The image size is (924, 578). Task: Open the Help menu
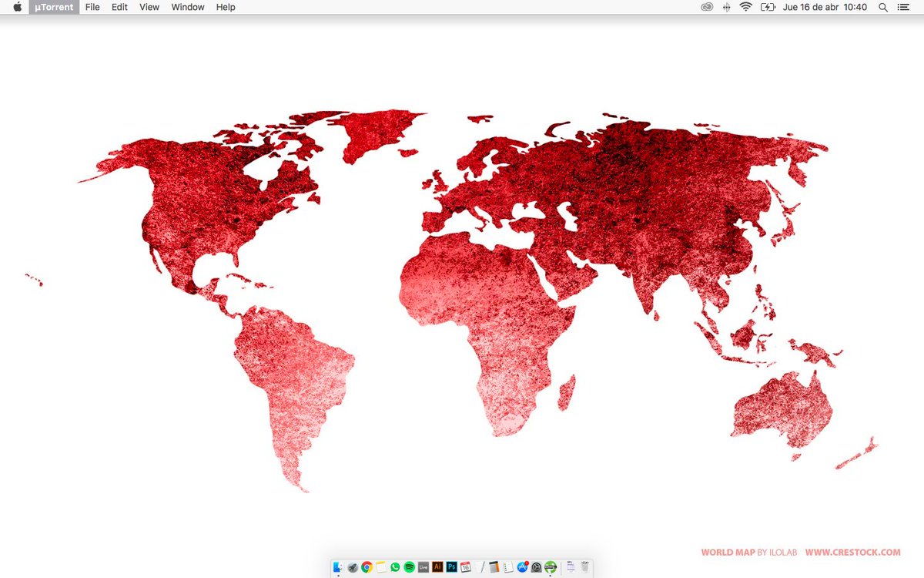click(226, 7)
